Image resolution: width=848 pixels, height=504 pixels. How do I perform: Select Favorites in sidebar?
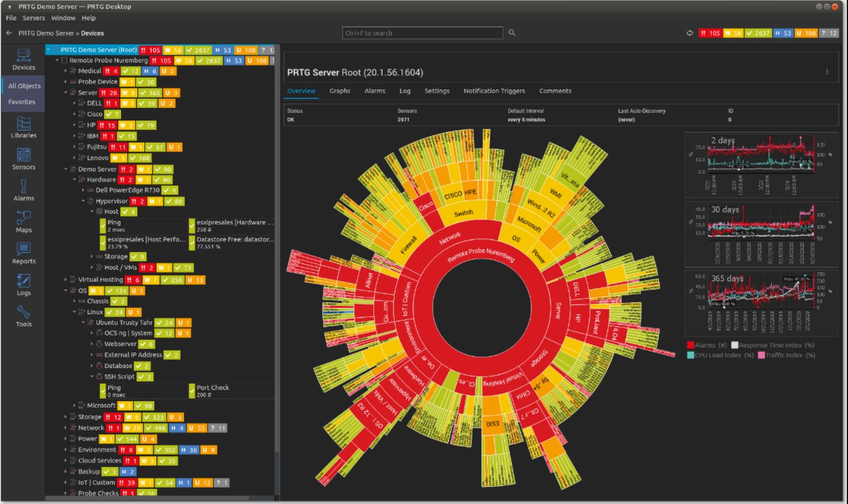pyautogui.click(x=21, y=102)
